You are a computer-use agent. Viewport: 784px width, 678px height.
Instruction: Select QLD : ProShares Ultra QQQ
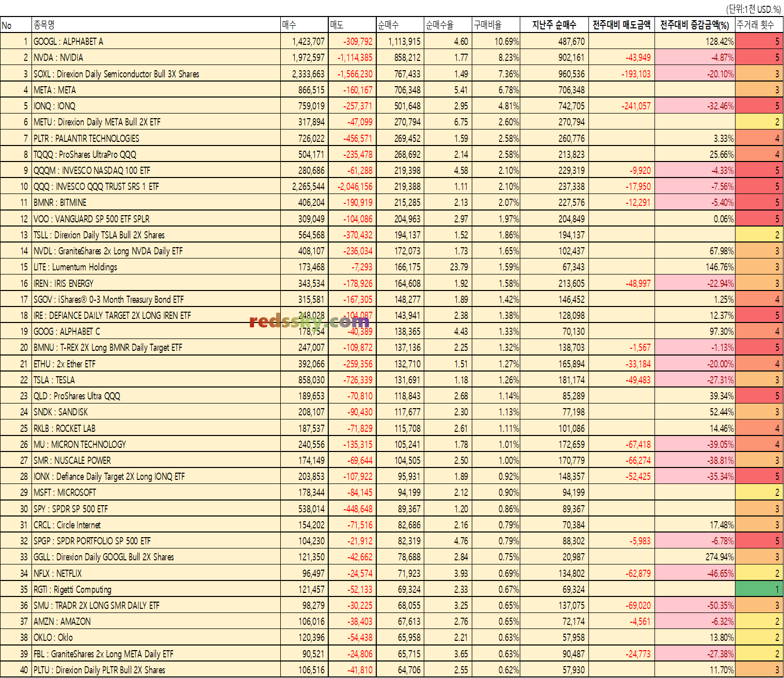(x=156, y=396)
